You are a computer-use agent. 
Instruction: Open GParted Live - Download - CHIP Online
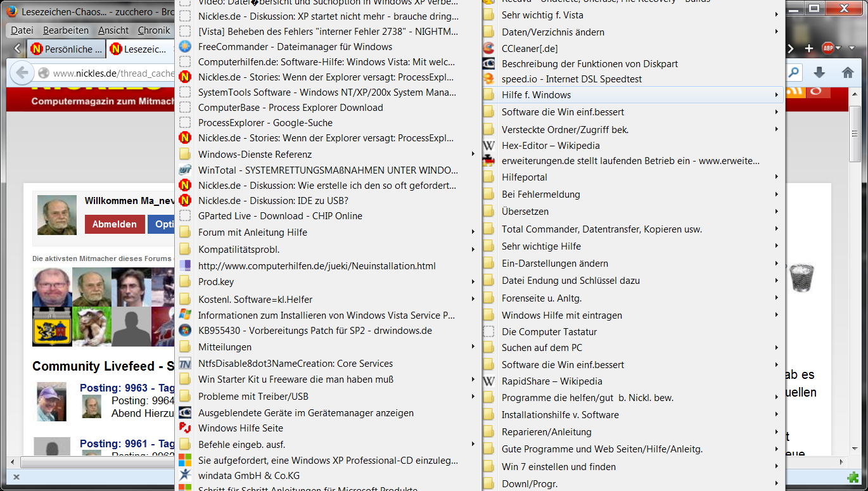pos(327,216)
